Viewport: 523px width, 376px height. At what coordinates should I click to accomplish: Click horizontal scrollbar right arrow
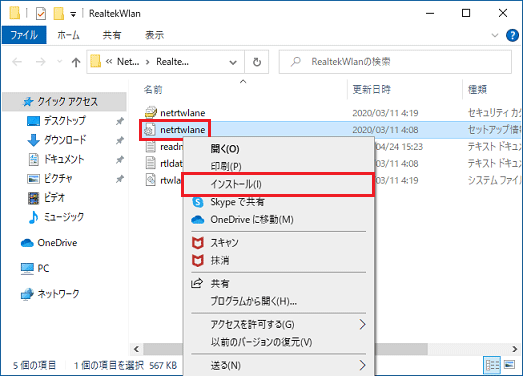click(515, 349)
